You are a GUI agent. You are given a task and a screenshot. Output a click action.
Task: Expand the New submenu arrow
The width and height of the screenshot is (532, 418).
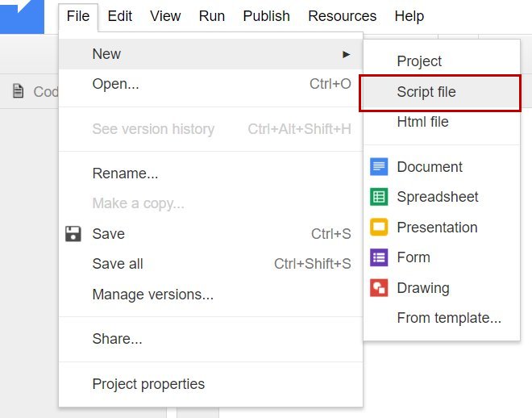[x=346, y=54]
